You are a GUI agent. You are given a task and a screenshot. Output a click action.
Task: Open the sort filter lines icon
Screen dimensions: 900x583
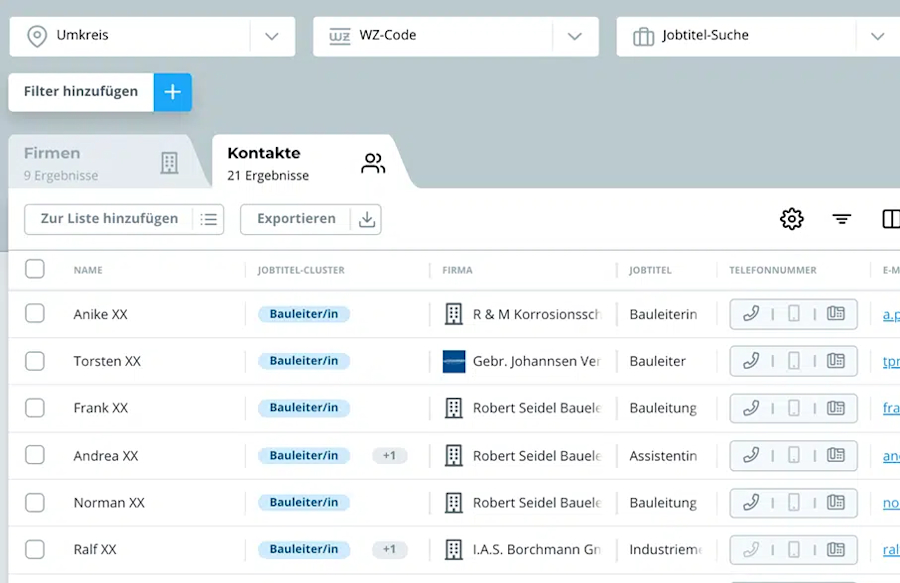(841, 219)
